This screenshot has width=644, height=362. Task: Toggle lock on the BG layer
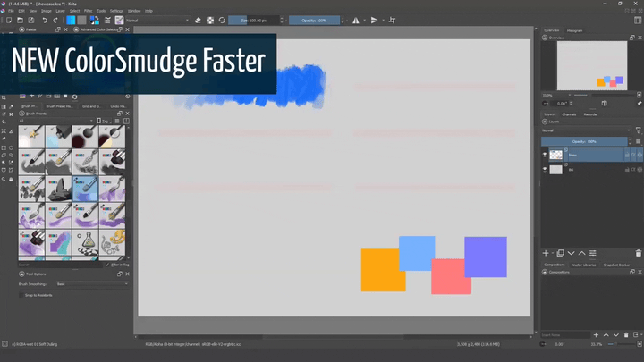point(627,169)
